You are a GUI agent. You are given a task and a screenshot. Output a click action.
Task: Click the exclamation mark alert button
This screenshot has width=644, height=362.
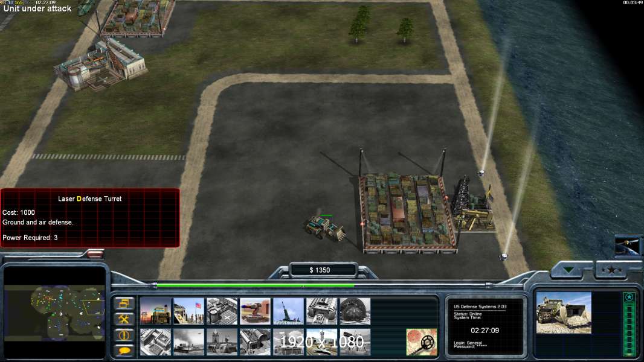(124, 335)
